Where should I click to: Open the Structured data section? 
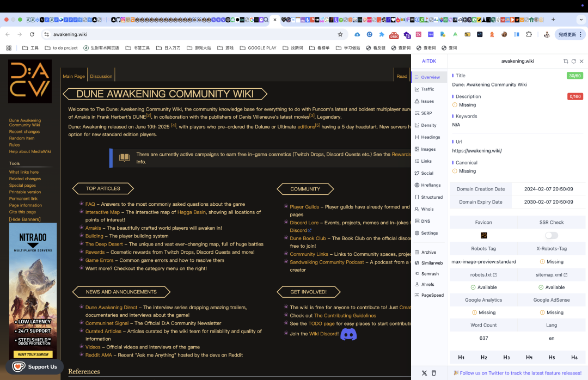[428, 197]
